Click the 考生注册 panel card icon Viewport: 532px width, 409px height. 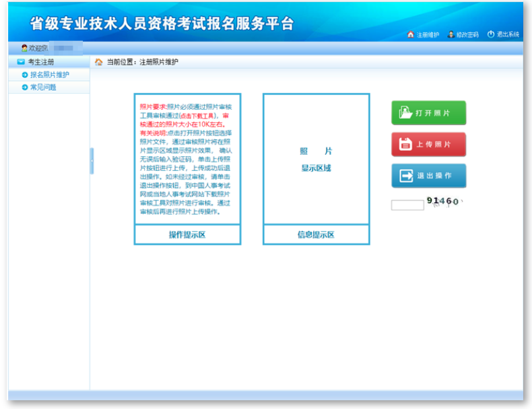click(x=21, y=62)
